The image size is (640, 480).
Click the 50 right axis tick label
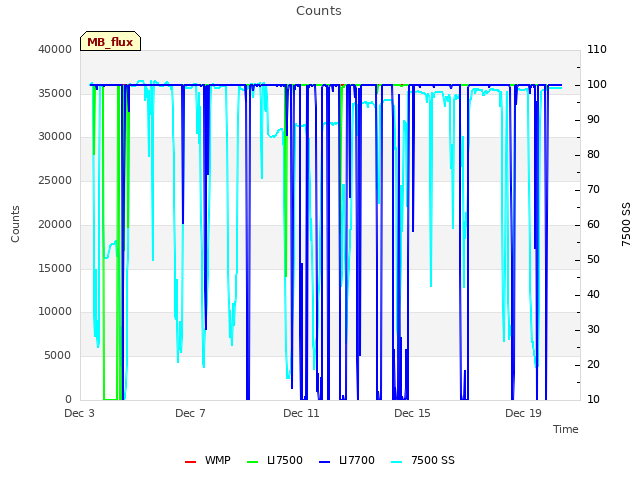coord(593,260)
